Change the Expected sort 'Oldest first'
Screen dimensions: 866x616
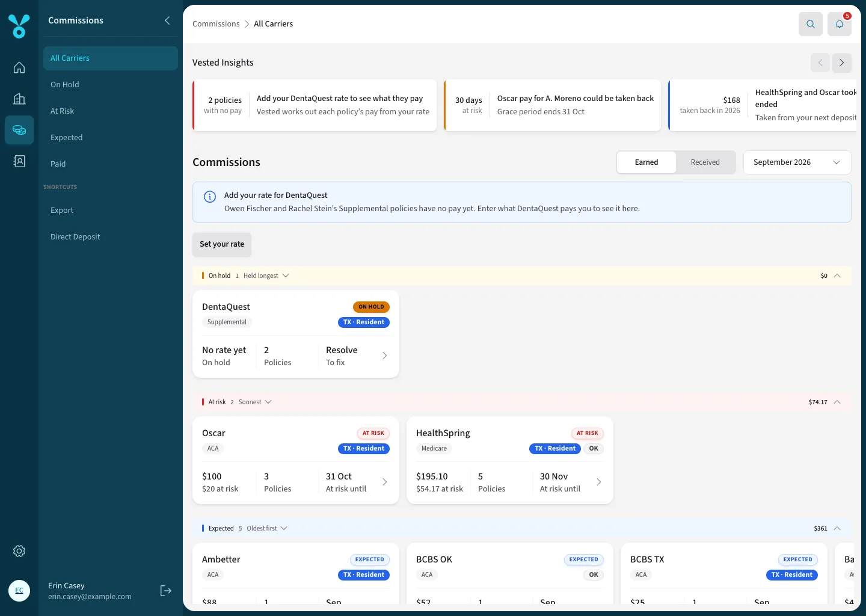(267, 528)
